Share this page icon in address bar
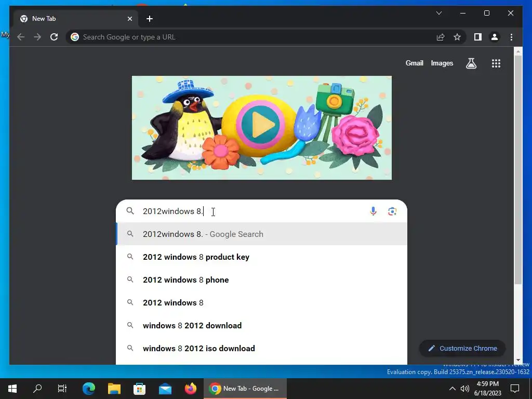Screen dimensions: 532x399 (x=441, y=37)
